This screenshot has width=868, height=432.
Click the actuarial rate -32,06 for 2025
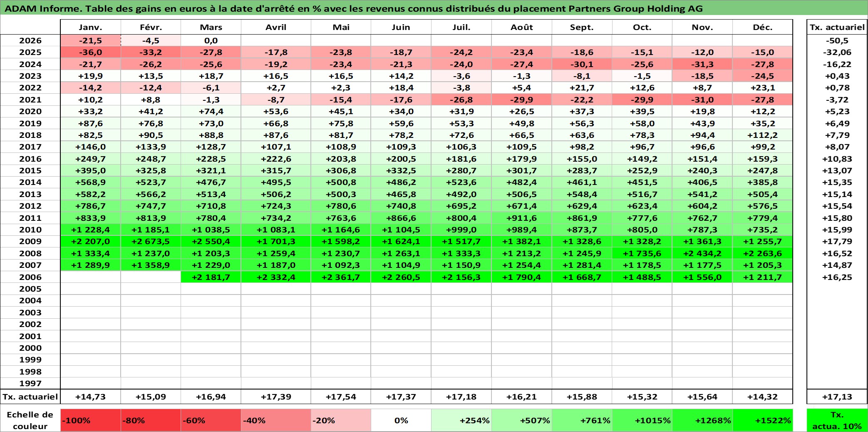tap(837, 52)
